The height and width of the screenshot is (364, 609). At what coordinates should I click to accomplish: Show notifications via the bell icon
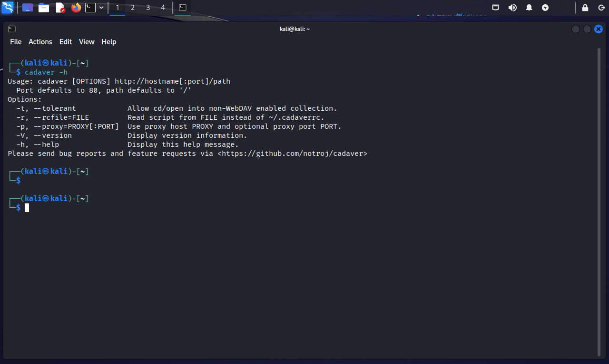point(529,8)
